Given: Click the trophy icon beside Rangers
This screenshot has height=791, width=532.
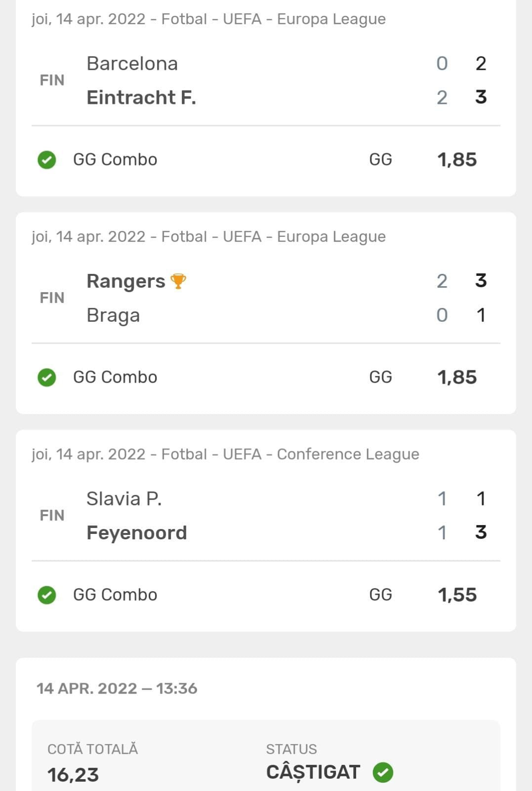Looking at the screenshot, I should pyautogui.click(x=178, y=281).
